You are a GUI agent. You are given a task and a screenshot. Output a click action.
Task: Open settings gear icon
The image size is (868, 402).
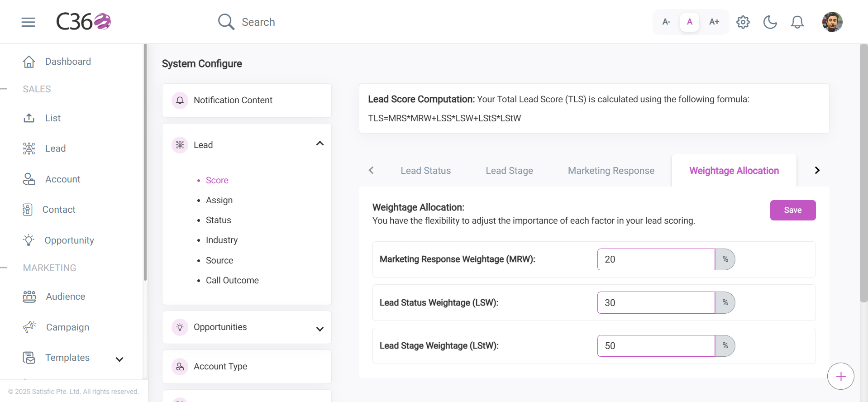click(743, 22)
